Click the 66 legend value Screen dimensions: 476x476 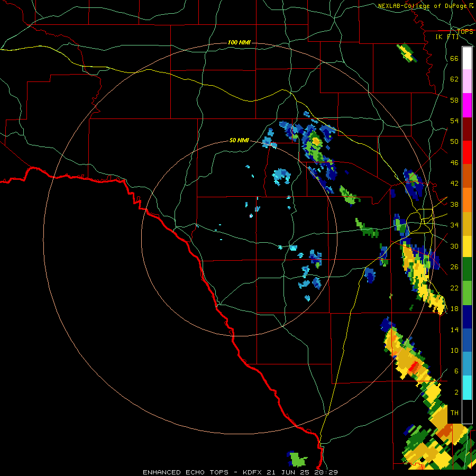point(454,58)
